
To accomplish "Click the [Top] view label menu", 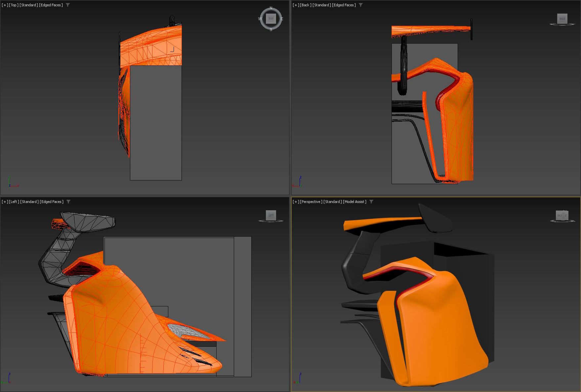I will pyautogui.click(x=14, y=5).
